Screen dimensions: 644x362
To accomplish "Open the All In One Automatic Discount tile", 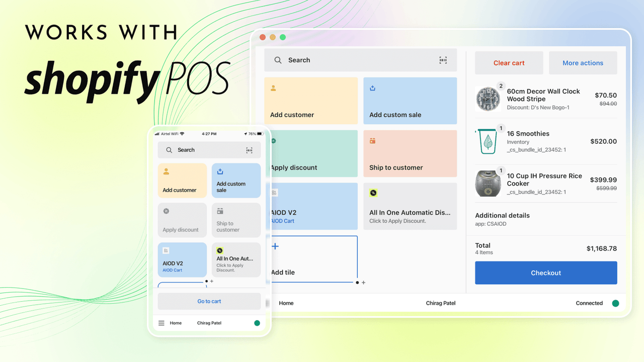I will 410,206.
